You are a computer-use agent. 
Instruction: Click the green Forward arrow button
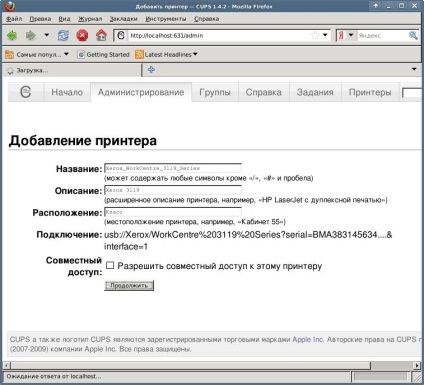(x=31, y=35)
